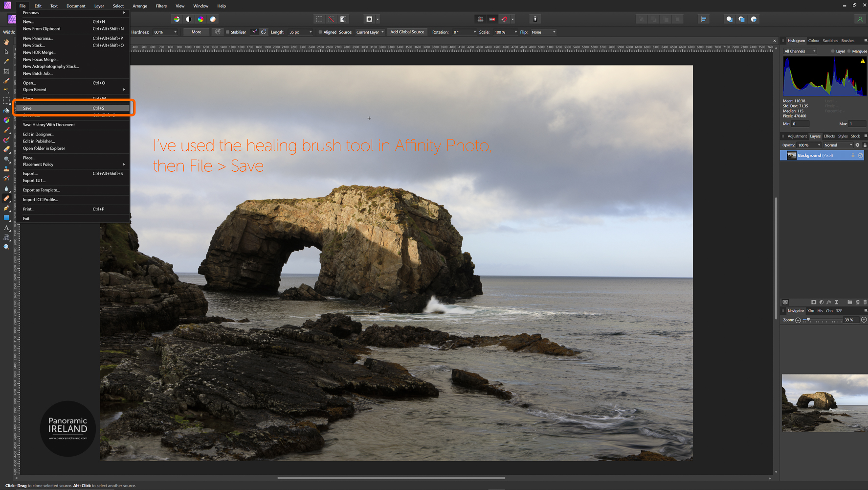Viewport: 868px width, 490px height.
Task: Toggle the red Snapping magnet icon
Action: click(505, 19)
